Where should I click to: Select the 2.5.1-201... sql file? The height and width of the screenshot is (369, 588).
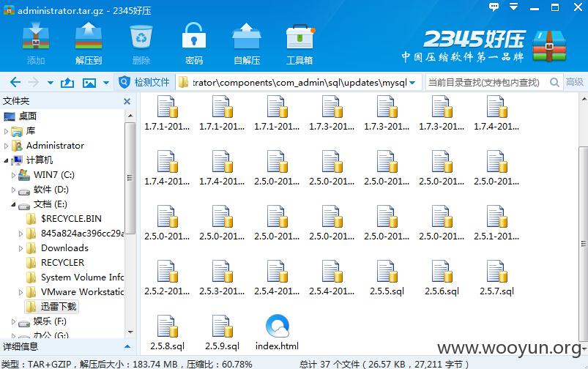[x=497, y=223]
